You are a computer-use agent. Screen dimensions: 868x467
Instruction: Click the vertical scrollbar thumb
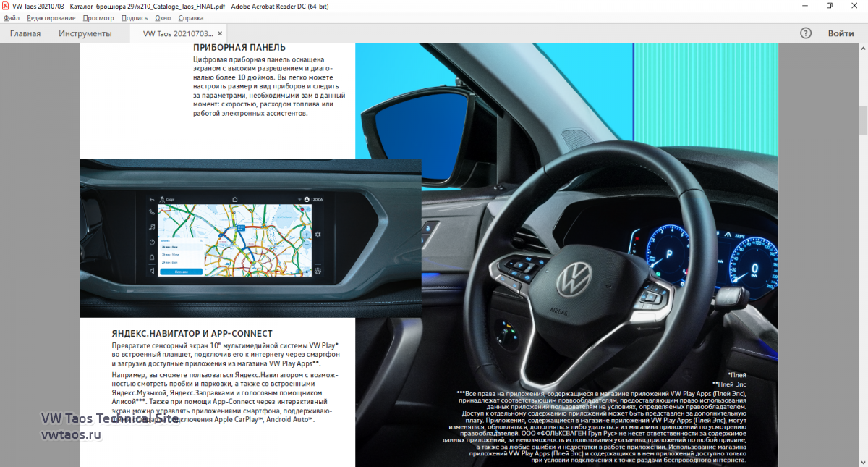(x=862, y=120)
